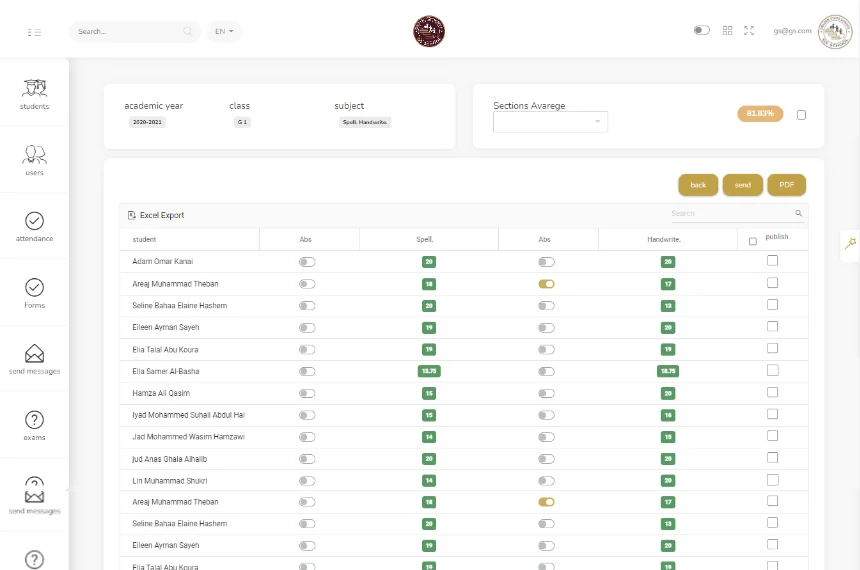860x570 pixels.
Task: Toggle Spell absence for Iyad Mohammed Suhail Abdul Hai
Action: (x=307, y=415)
